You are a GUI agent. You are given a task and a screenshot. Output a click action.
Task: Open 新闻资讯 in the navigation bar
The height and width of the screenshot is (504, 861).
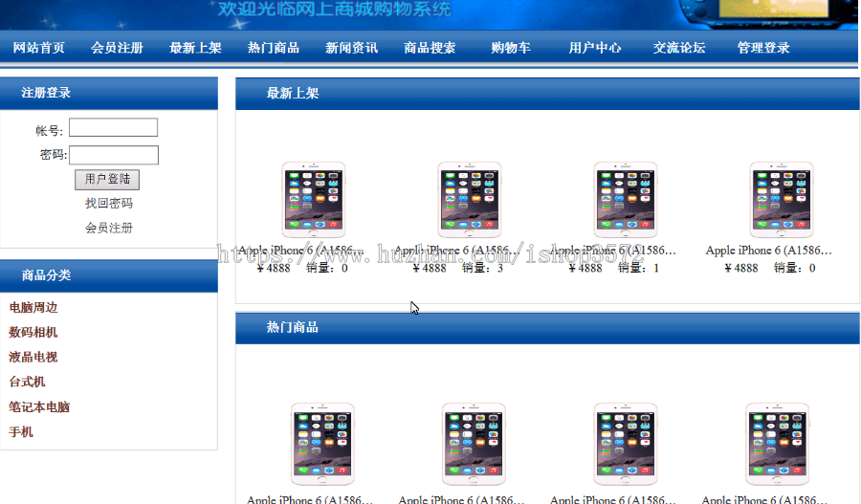click(x=351, y=48)
